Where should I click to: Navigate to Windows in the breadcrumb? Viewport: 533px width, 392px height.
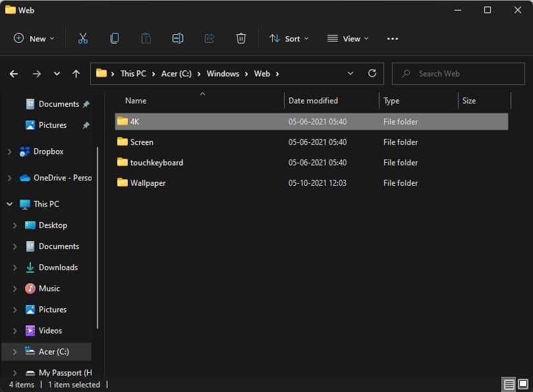tap(223, 74)
